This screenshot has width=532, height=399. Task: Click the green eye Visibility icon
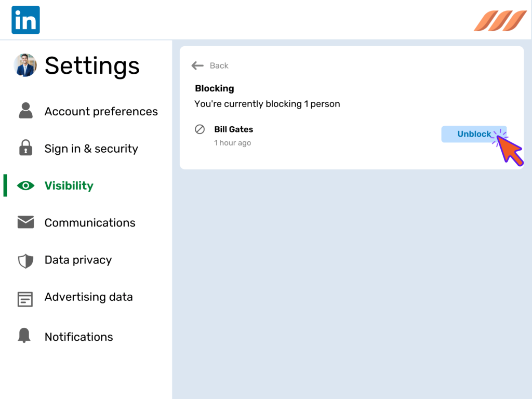[x=25, y=185]
